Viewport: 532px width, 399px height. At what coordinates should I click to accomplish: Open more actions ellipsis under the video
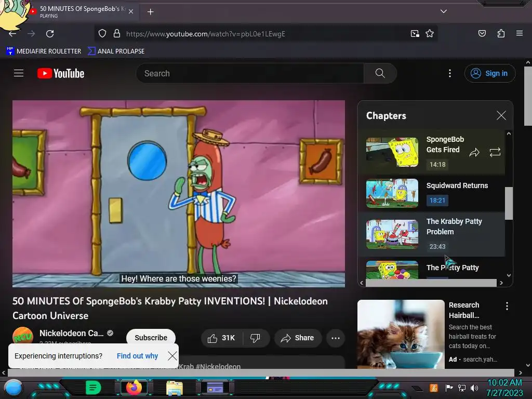pyautogui.click(x=336, y=338)
